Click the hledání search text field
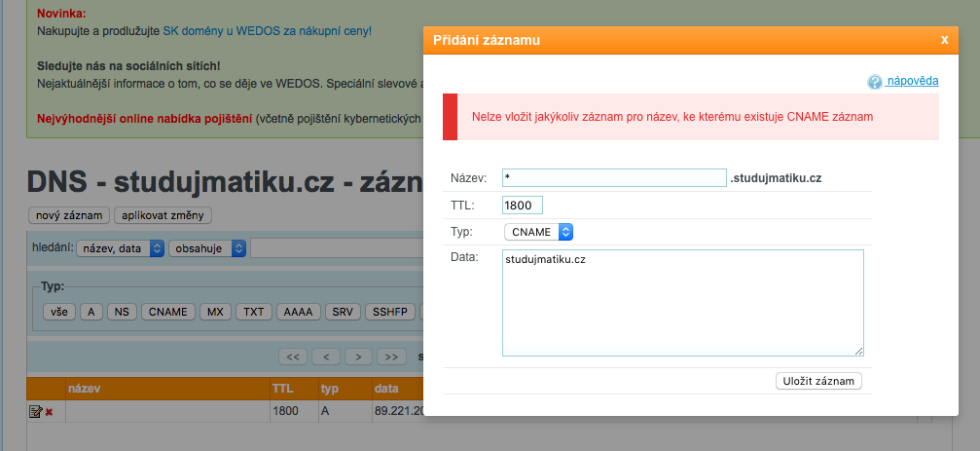The height and width of the screenshot is (451, 980). tap(338, 248)
